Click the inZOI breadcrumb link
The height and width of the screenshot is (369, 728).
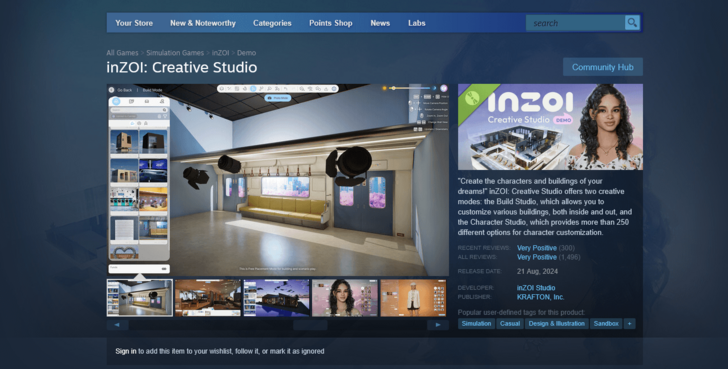(x=221, y=53)
